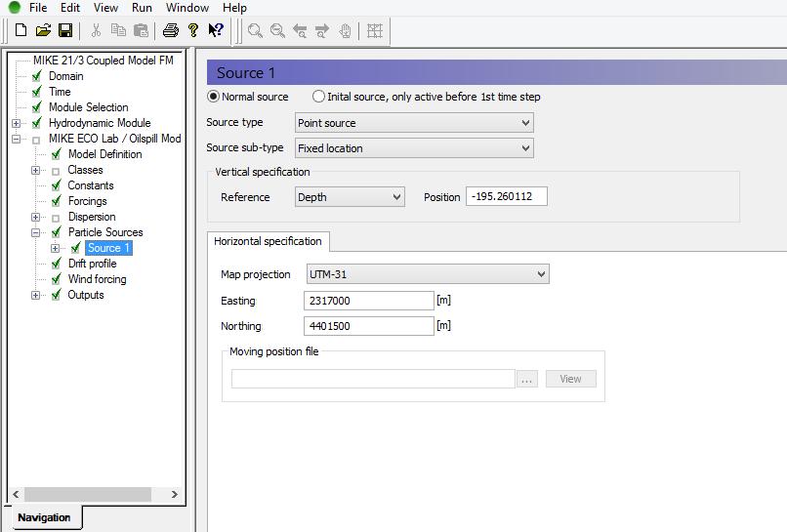Click the green application icon beside File
Image resolution: width=787 pixels, height=532 pixels.
tap(15, 7)
